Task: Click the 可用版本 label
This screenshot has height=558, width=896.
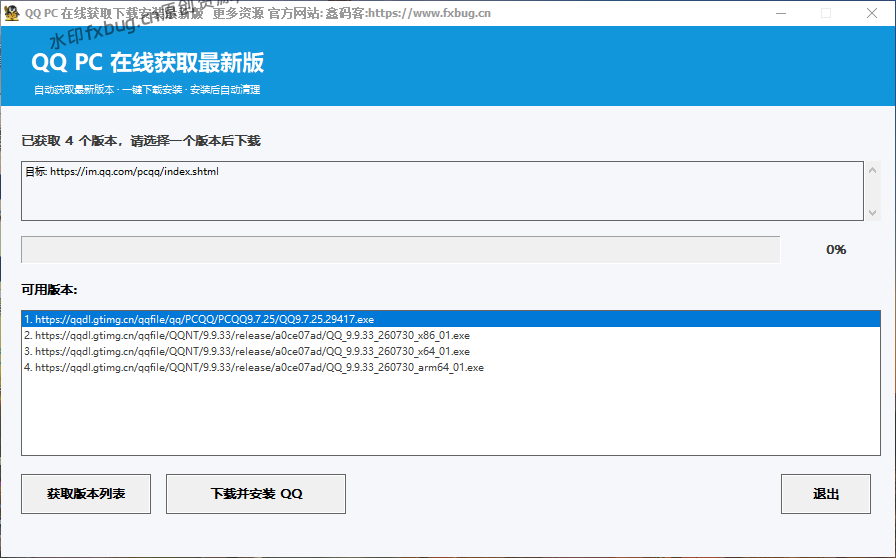Action: (49, 290)
